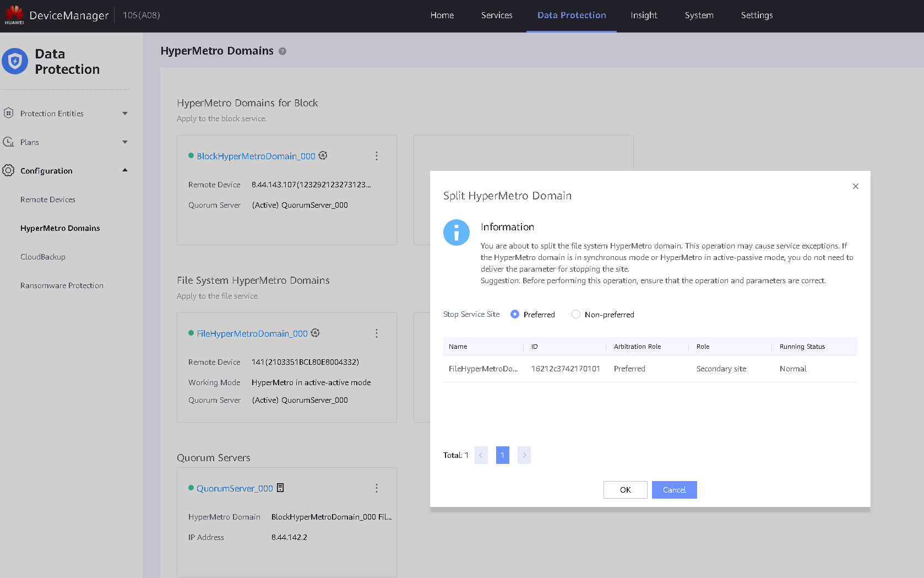The image size is (924, 578).
Task: Open the Settings tab
Action: click(x=757, y=15)
